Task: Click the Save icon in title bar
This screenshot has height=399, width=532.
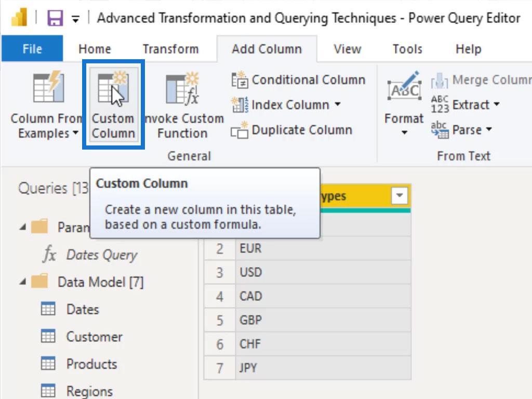Action: point(55,18)
